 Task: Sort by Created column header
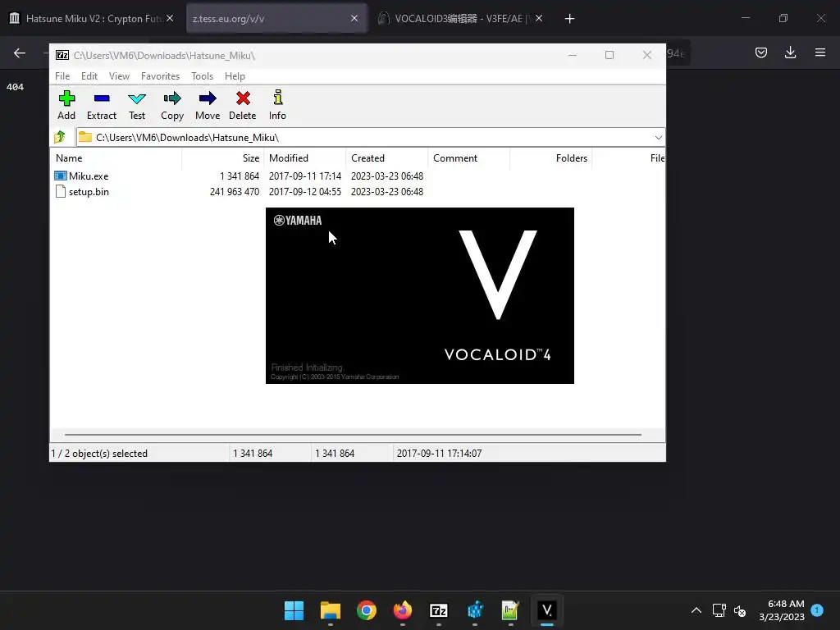(386, 158)
